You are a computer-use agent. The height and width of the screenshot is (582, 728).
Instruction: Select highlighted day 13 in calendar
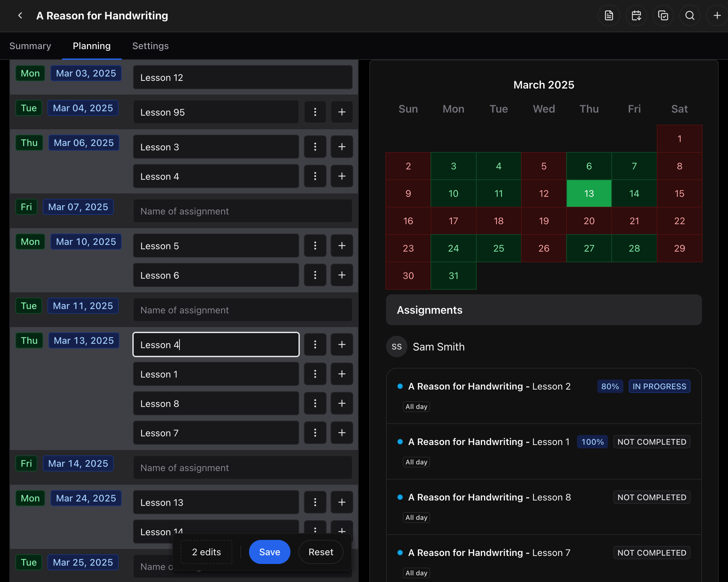[589, 193]
